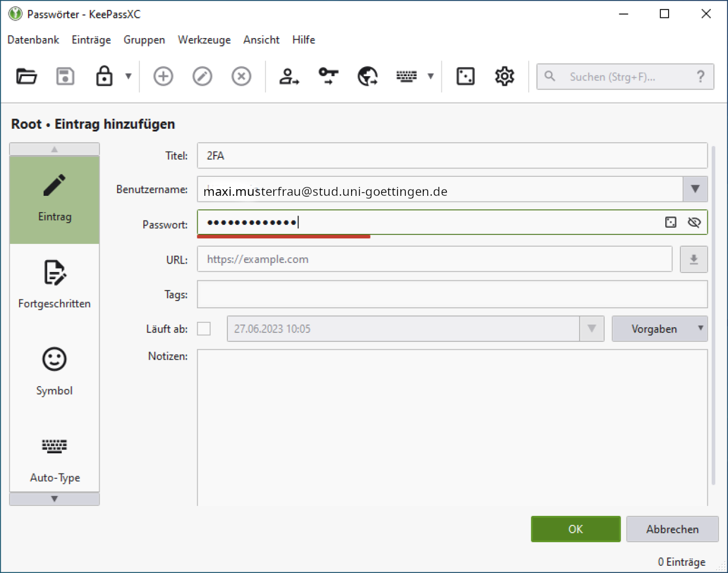Expand the Benutzername dropdown arrow
The height and width of the screenshot is (573, 728).
pos(695,189)
